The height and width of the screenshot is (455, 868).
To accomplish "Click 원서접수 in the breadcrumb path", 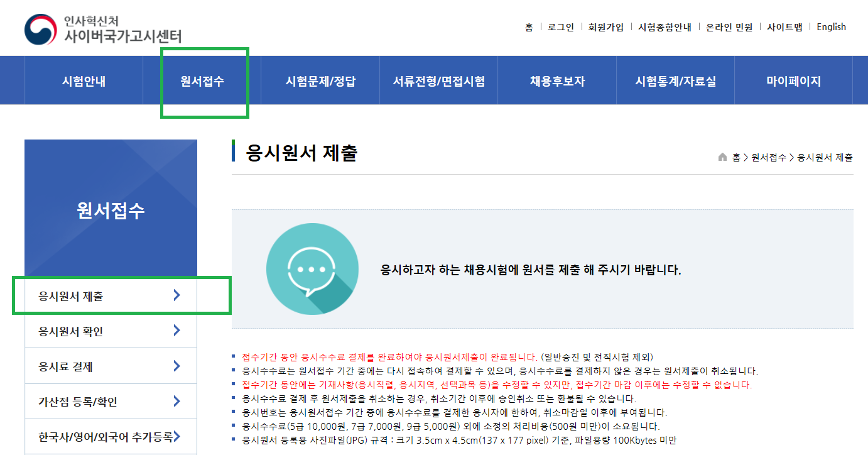I will [768, 158].
